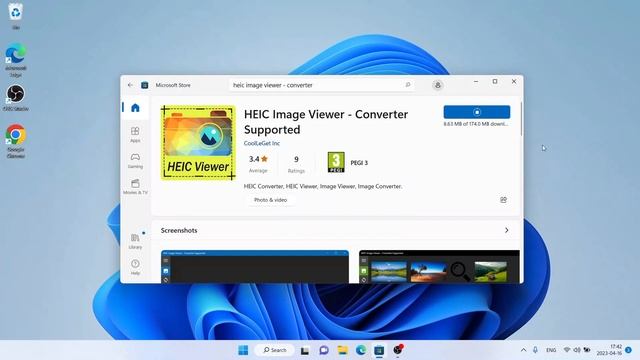640x360 pixels.
Task: Open Movies & TV section in sidebar
Action: coord(135,187)
